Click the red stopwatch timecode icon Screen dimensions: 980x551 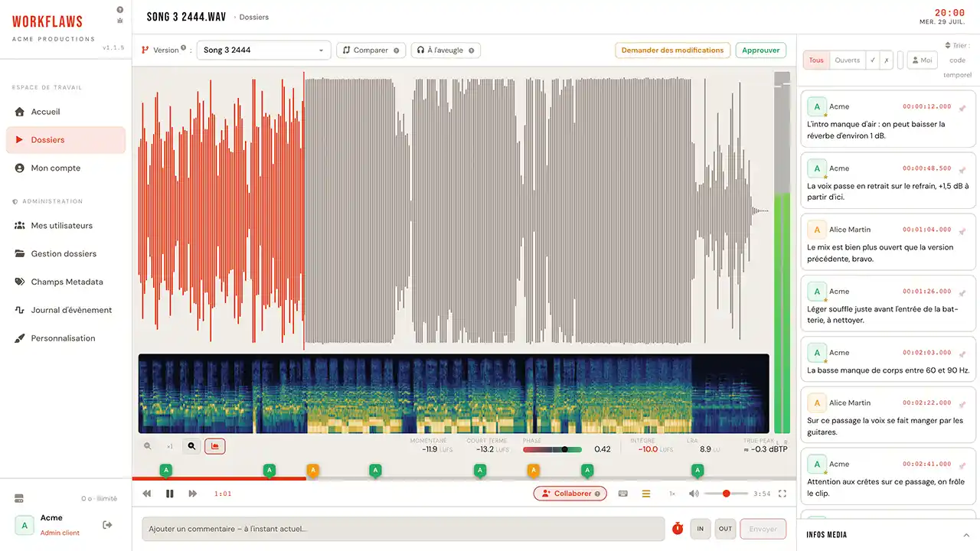(678, 529)
